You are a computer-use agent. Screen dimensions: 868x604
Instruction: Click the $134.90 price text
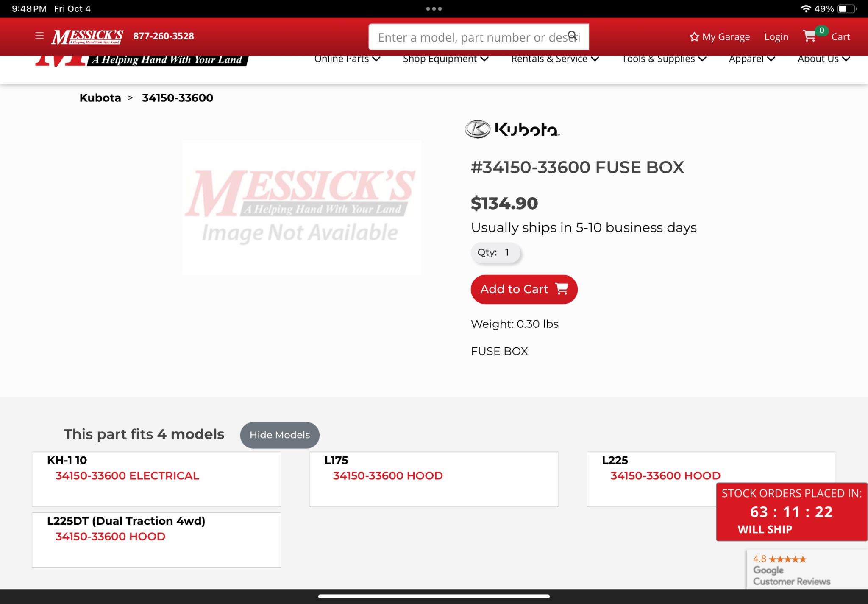(504, 204)
